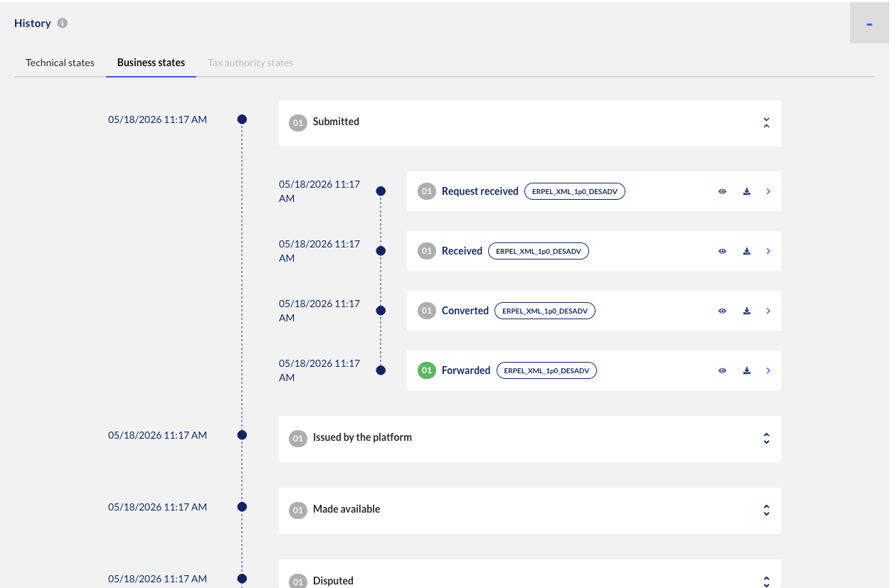Show the Converted document using eye icon
This screenshot has height=588, width=895.
coord(722,311)
